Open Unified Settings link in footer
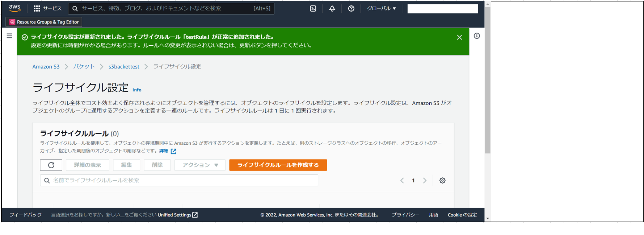The image size is (644, 235). click(x=178, y=215)
